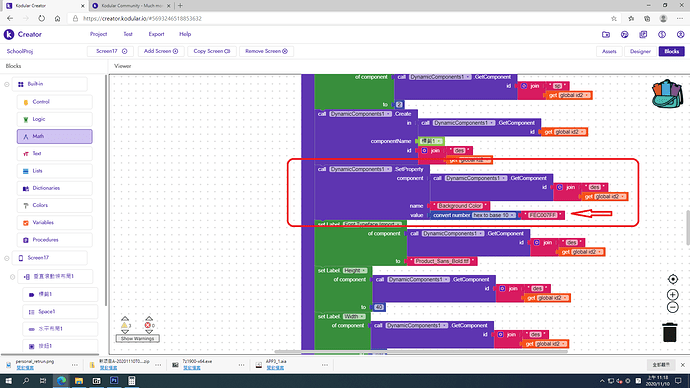Zoom out with the minus icon
690x388 pixels.
672,307
